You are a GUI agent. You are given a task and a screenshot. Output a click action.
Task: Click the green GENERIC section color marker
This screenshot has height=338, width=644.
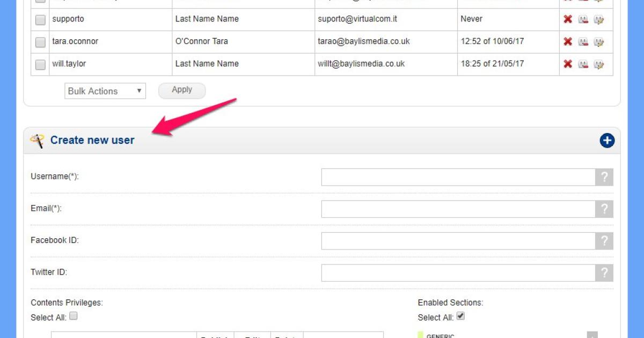click(421, 335)
